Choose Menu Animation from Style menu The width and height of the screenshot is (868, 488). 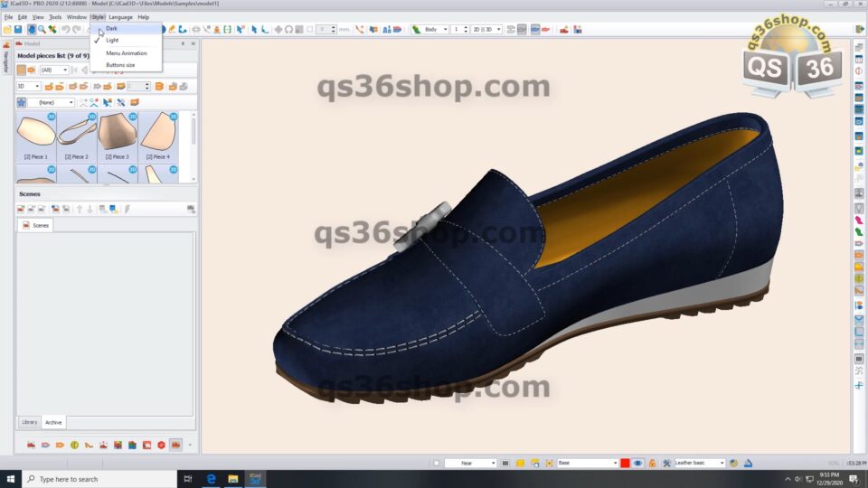(127, 53)
